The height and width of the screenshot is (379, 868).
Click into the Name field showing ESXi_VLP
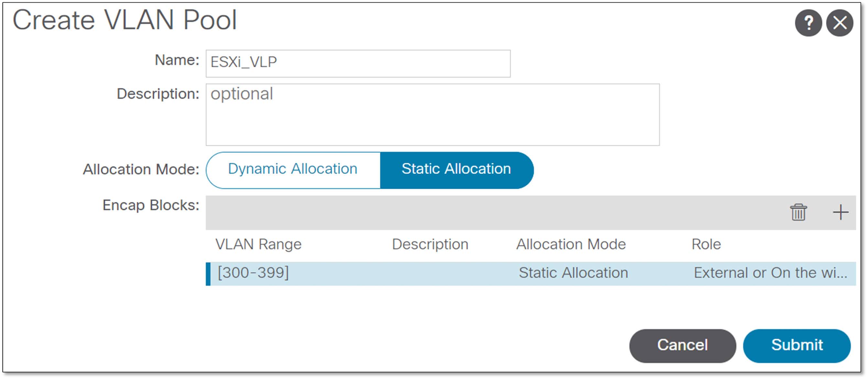(x=357, y=63)
